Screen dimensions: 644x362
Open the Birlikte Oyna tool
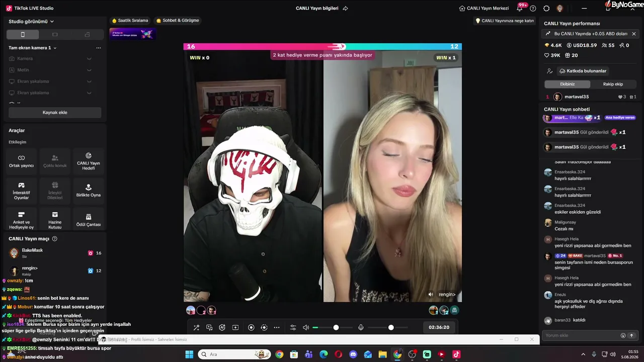pyautogui.click(x=89, y=191)
